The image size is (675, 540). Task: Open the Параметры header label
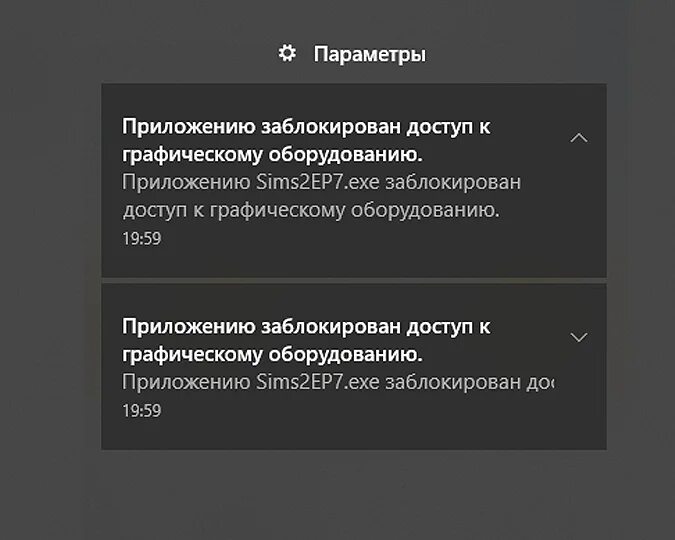click(x=369, y=54)
